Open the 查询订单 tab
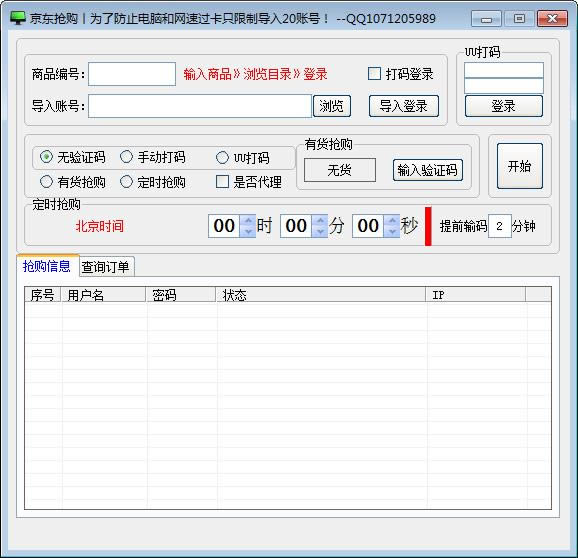 pyautogui.click(x=106, y=267)
